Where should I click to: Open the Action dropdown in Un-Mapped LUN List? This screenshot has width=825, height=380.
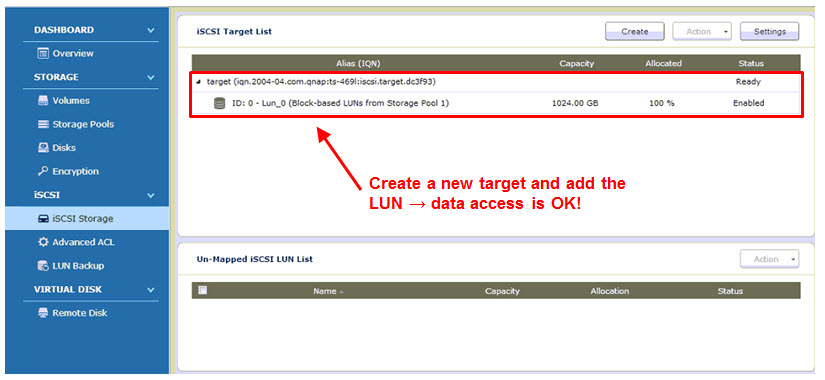(x=769, y=259)
